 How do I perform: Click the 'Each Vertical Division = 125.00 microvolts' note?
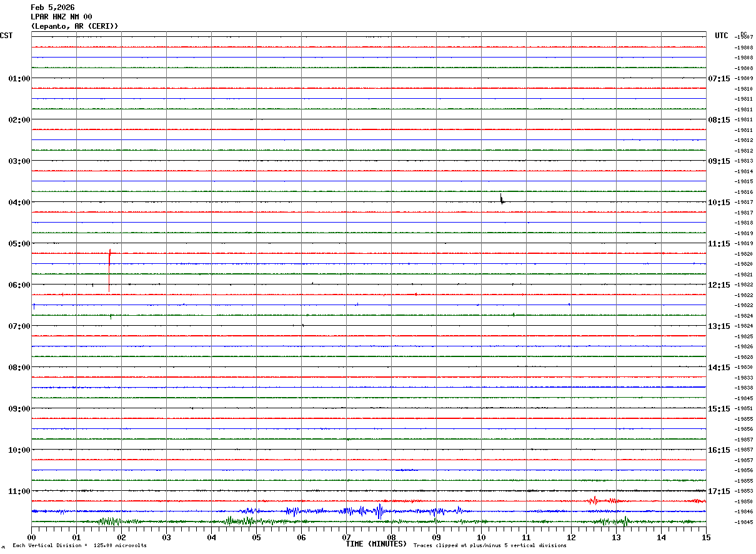[79, 546]
